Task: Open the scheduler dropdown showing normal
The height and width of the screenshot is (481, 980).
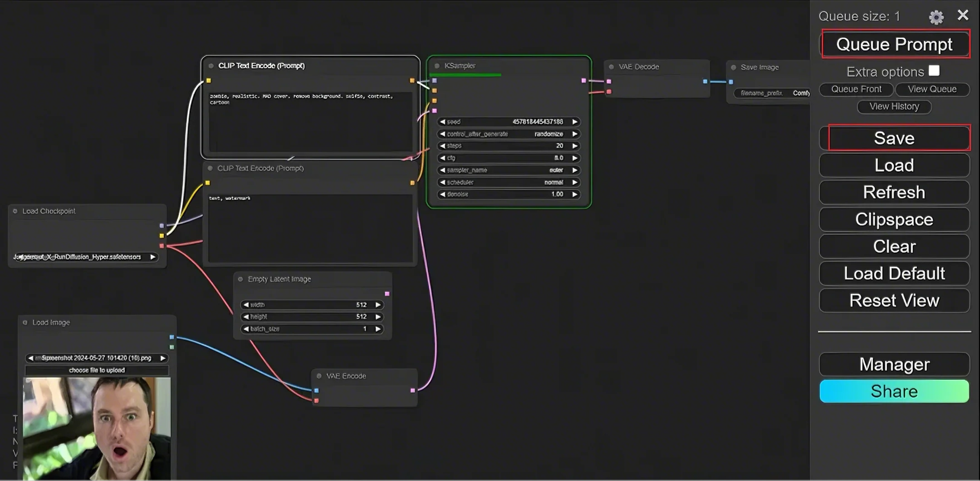Action: point(509,182)
